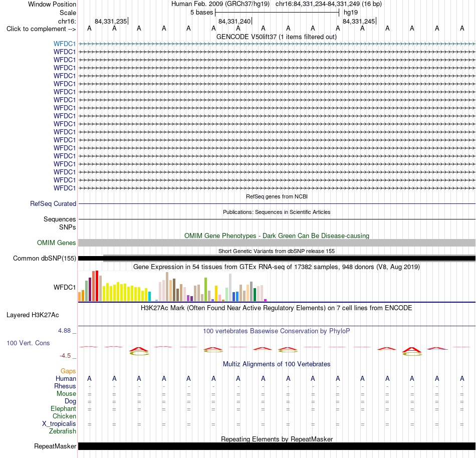Open 'Multiz Alignments of 100 Vertebrates' title
This screenshot has width=476, height=458.
click(x=277, y=364)
